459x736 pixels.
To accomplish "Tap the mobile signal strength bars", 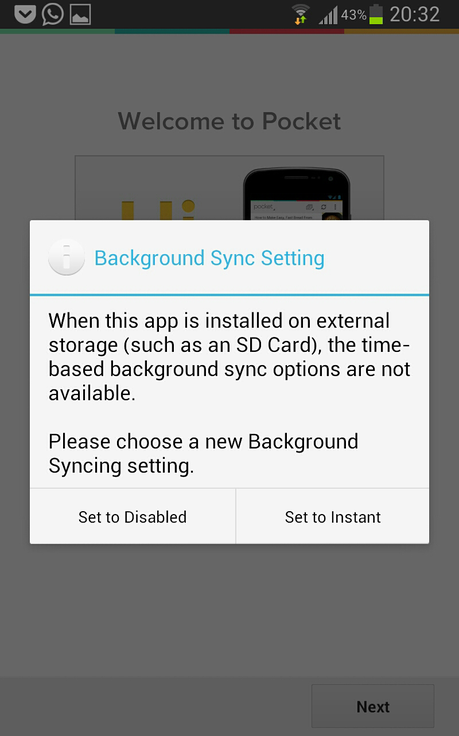I will coord(329,15).
